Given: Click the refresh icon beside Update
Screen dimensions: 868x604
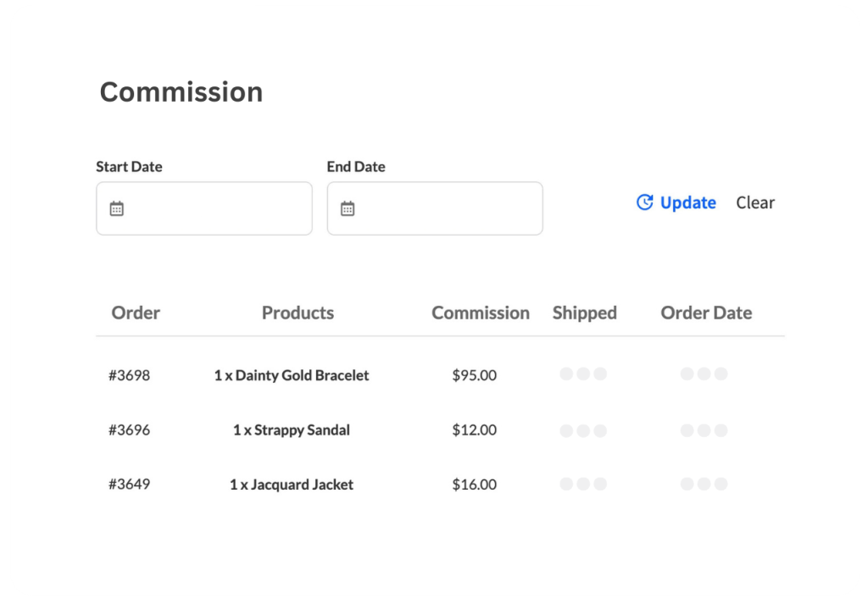Looking at the screenshot, I should point(644,202).
